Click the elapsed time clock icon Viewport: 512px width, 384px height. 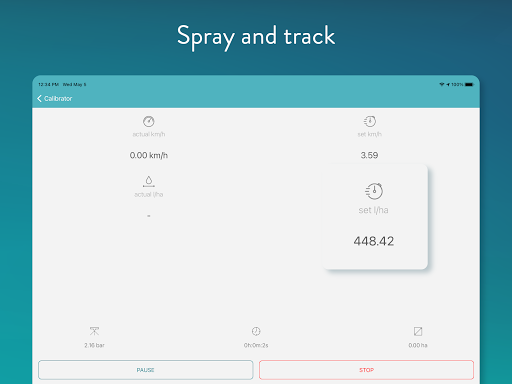pos(256,331)
